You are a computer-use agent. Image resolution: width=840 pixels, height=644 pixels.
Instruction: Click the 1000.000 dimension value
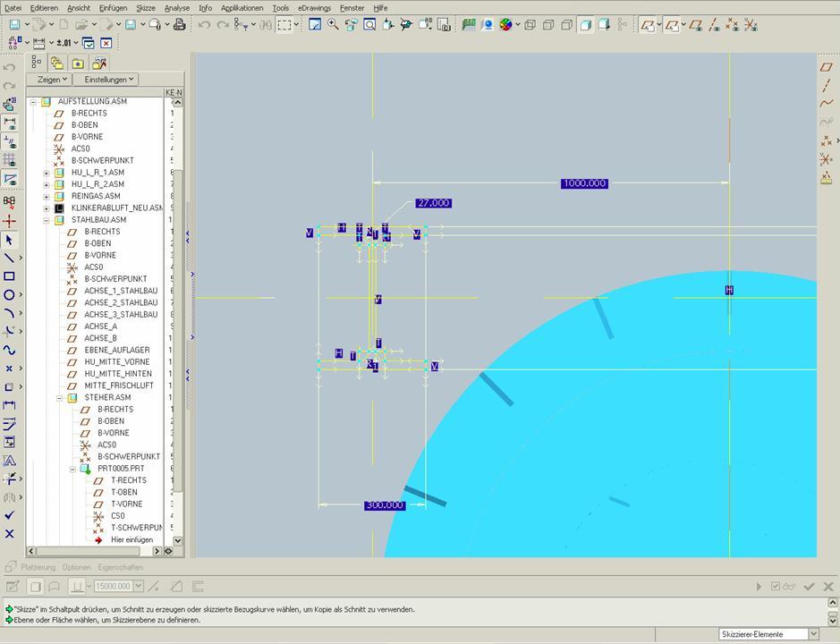point(584,183)
